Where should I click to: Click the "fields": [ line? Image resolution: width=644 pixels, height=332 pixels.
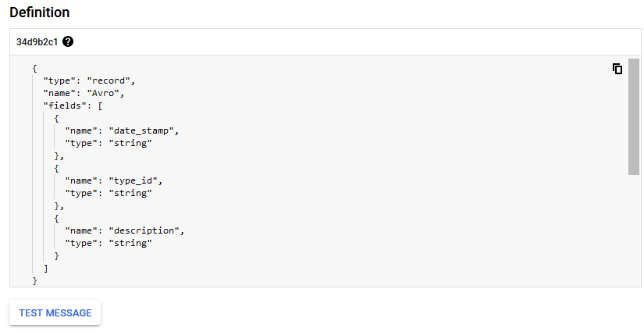point(73,105)
